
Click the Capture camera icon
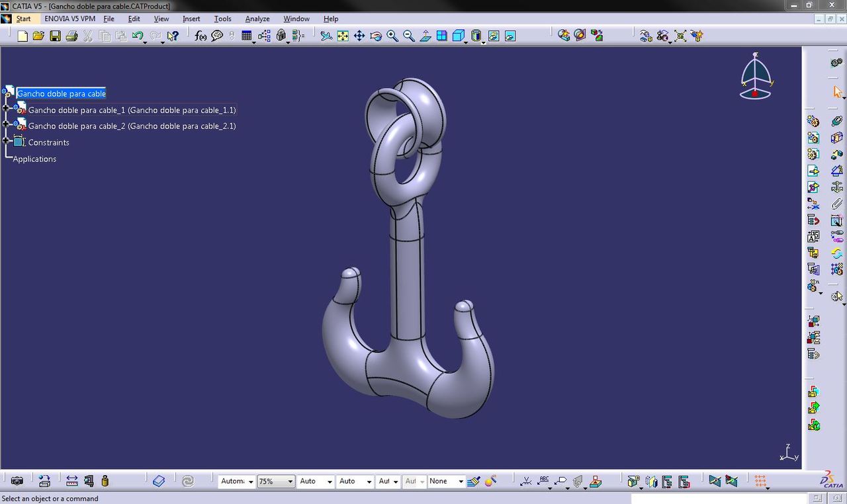[17, 481]
